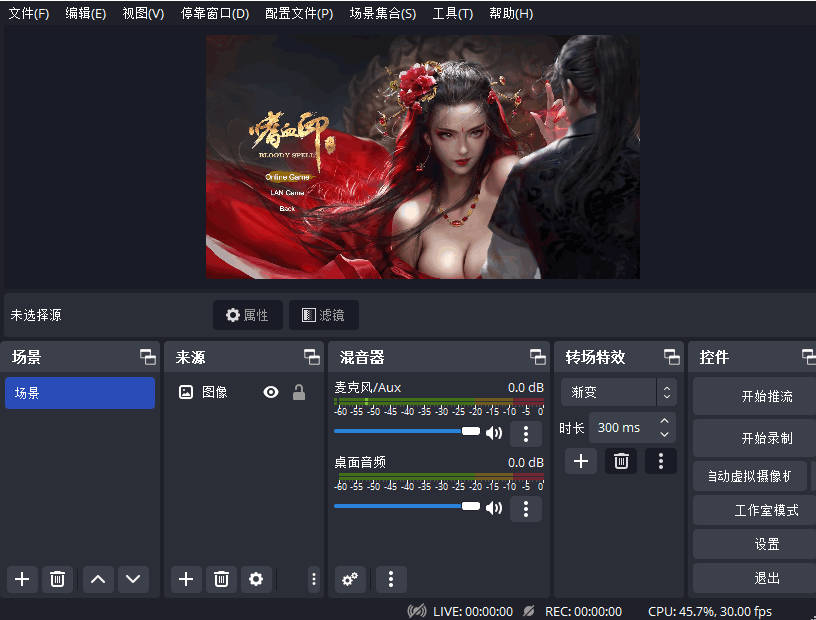Open the 配置文件(P) menu

[299, 14]
